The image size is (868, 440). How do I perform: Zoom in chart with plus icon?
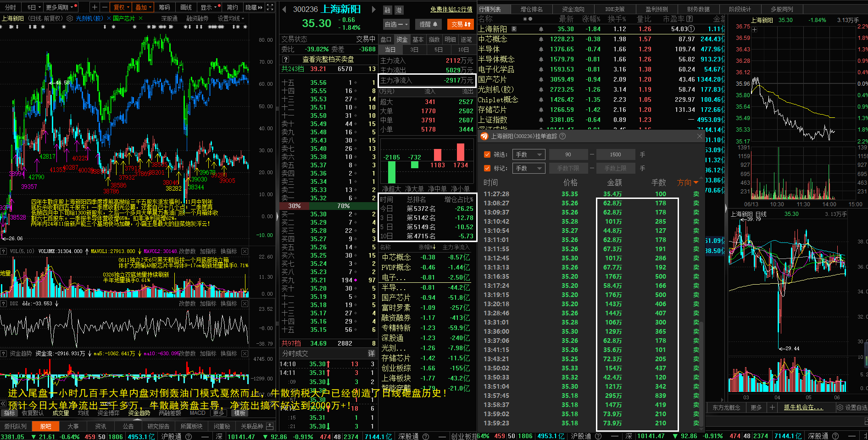click(95, 7)
